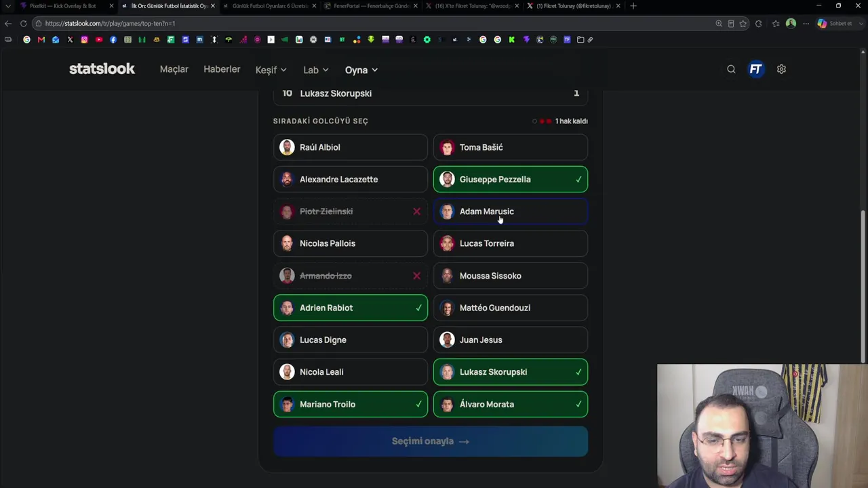Open the favorites list icon
Viewport: 868px width, 488px height.
(776, 23)
